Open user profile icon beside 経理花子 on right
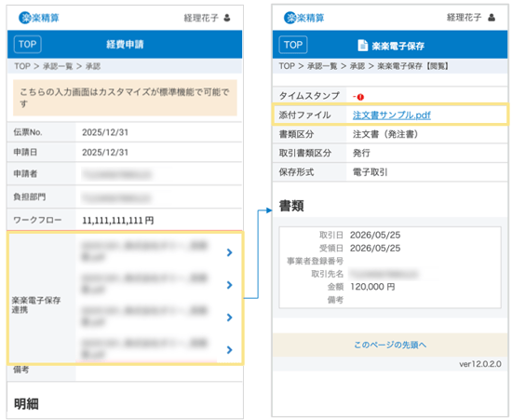 coord(492,18)
